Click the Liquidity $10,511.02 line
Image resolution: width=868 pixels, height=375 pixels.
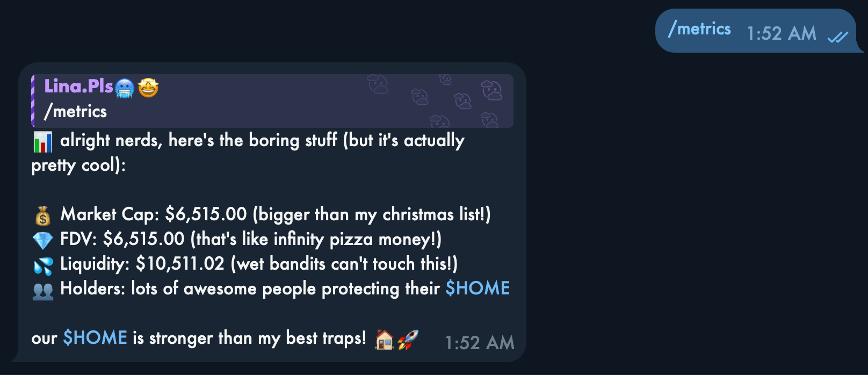pos(259,264)
